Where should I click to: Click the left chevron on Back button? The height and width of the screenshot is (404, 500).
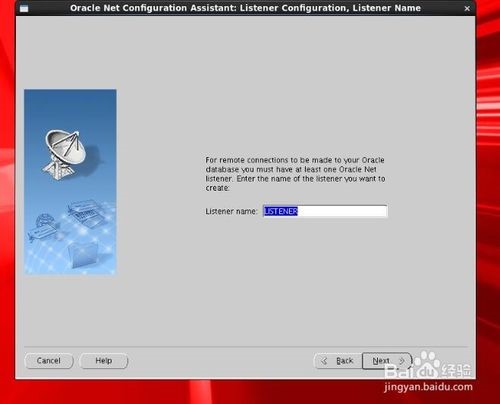[324, 361]
